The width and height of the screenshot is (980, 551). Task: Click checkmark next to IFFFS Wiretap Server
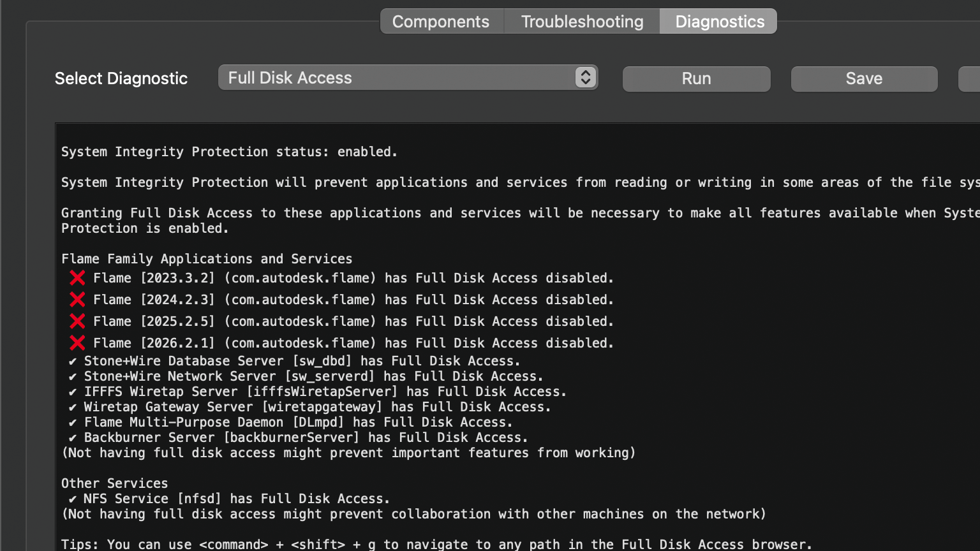[x=73, y=392]
